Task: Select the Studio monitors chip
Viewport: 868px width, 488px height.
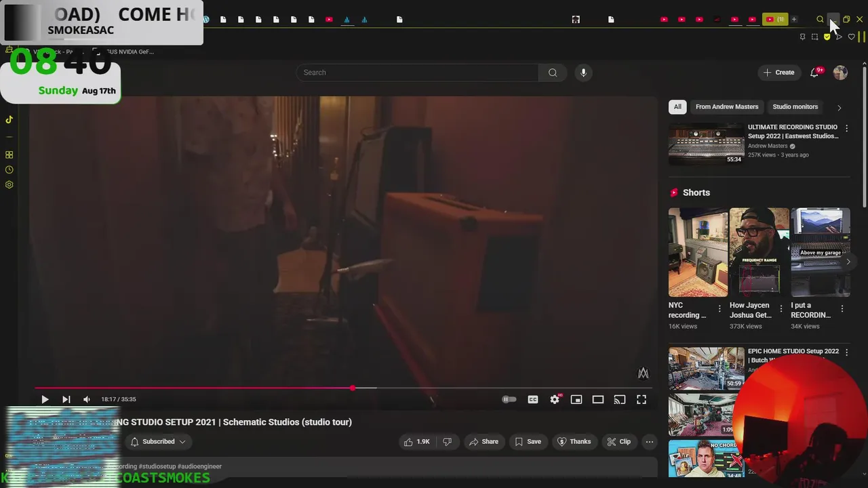Action: pos(795,106)
